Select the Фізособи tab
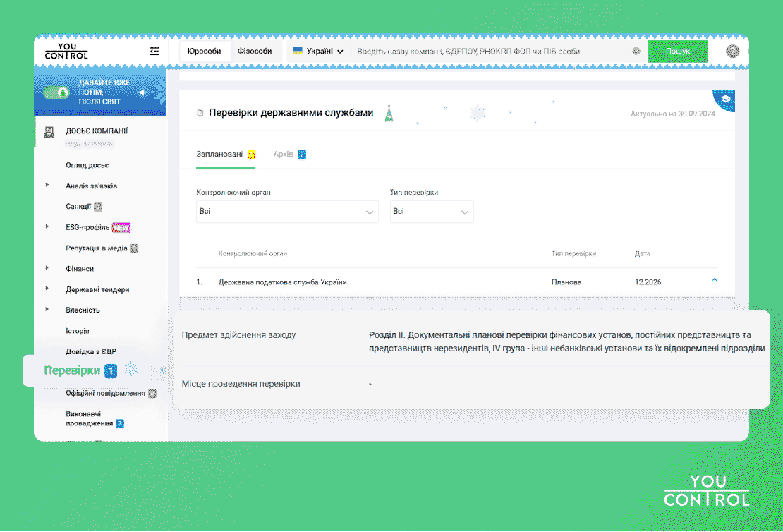783x532 pixels. click(255, 52)
